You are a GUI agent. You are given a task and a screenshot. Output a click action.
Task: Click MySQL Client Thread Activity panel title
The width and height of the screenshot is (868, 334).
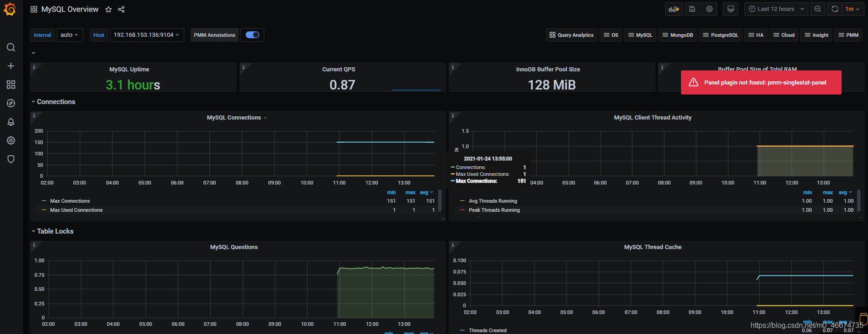tap(652, 118)
